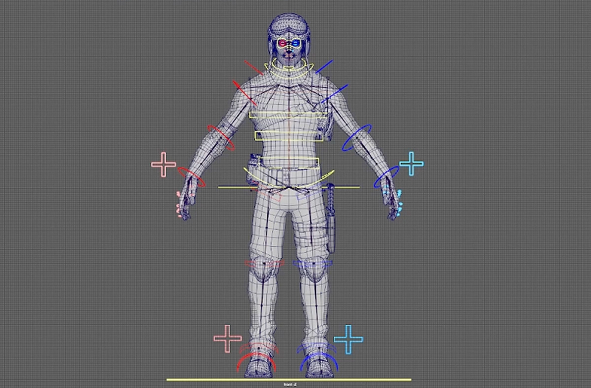
Task: Click the pink plus control beside the hand
Action: pyautogui.click(x=164, y=164)
